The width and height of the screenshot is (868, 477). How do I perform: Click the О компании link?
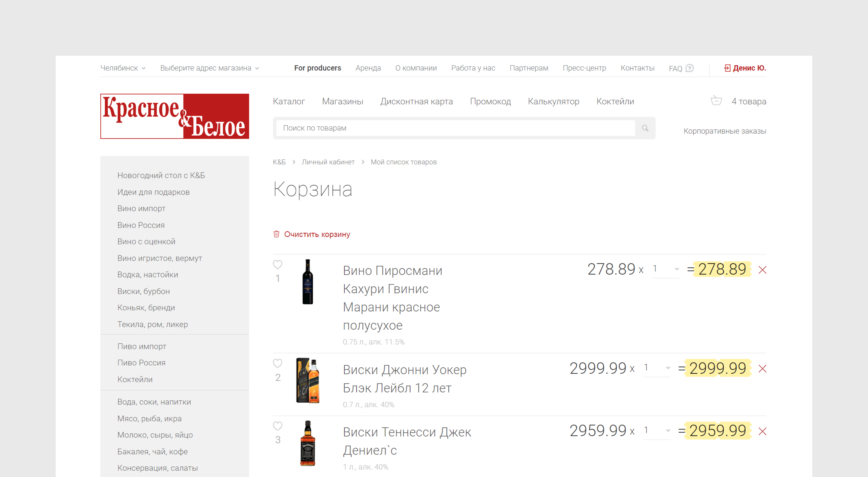(x=416, y=68)
